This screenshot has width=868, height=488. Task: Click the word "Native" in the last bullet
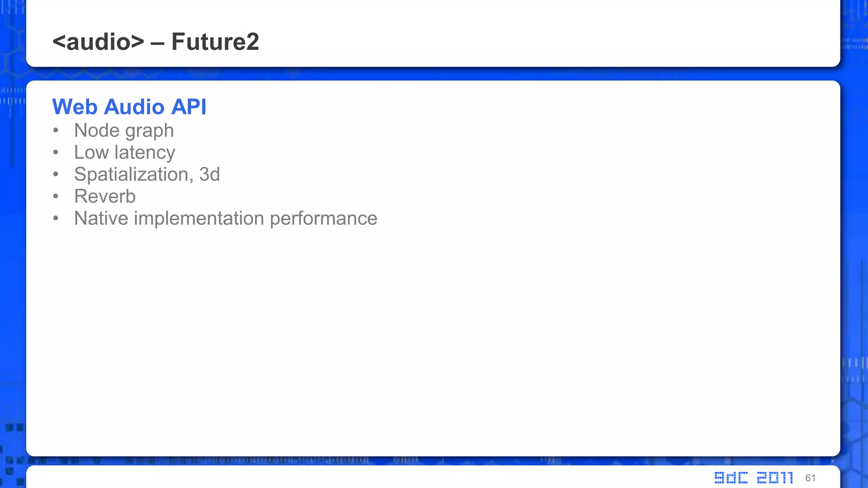point(101,219)
